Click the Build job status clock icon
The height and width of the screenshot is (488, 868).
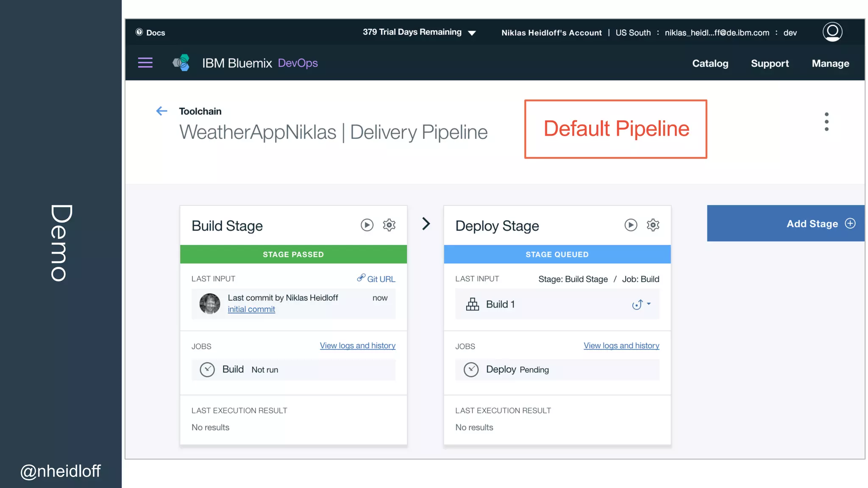[207, 369]
